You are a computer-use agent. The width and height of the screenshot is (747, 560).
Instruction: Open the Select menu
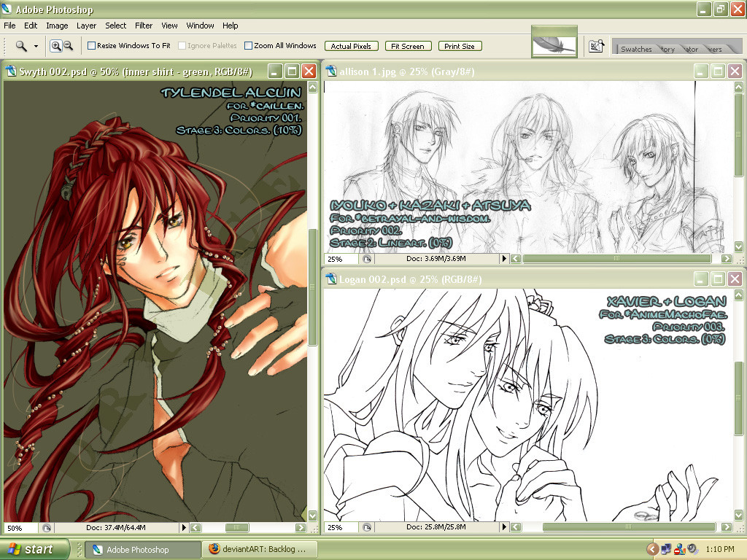pyautogui.click(x=116, y=26)
